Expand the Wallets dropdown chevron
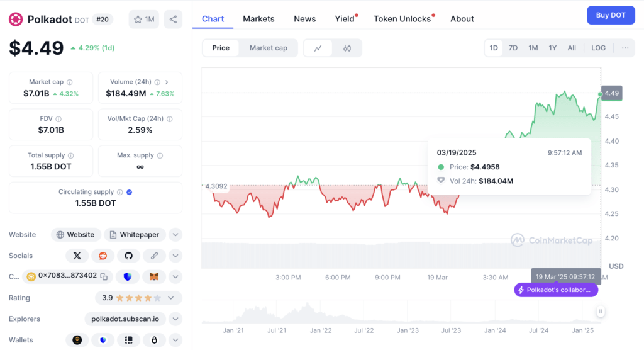Viewport: 644px width, 350px height. [x=175, y=340]
